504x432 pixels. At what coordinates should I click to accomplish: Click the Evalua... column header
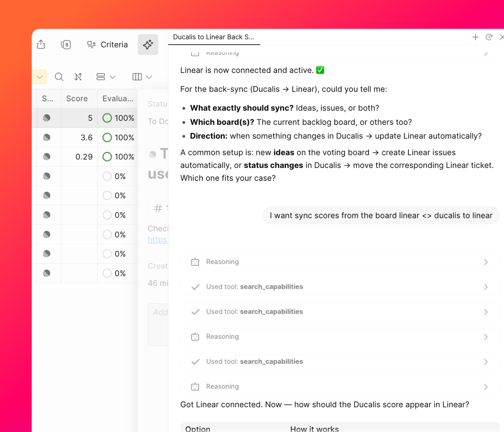click(118, 99)
